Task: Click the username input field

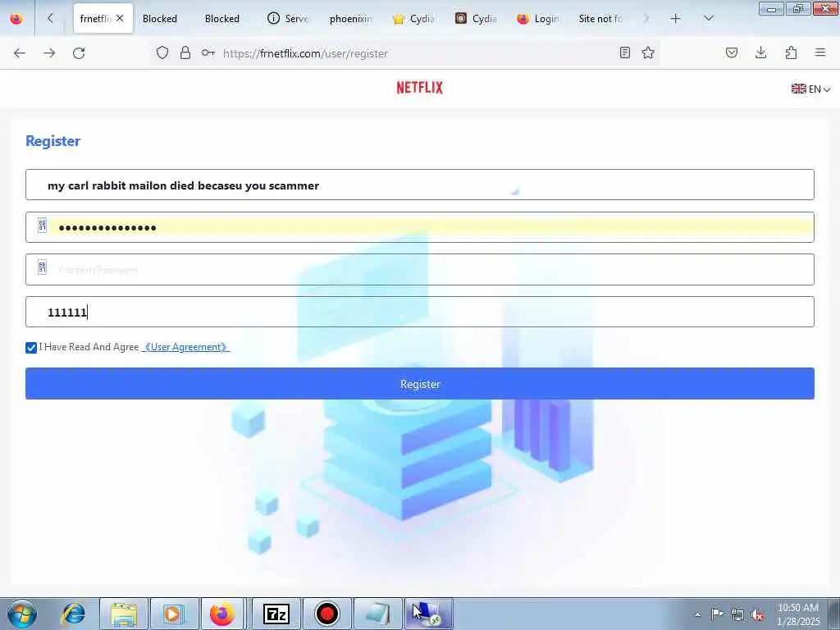Action: tap(420, 185)
